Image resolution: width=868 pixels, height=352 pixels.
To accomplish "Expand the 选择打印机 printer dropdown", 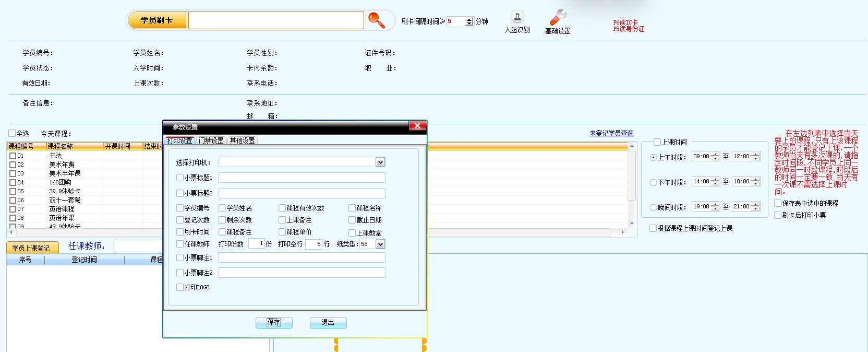I will pos(380,162).
